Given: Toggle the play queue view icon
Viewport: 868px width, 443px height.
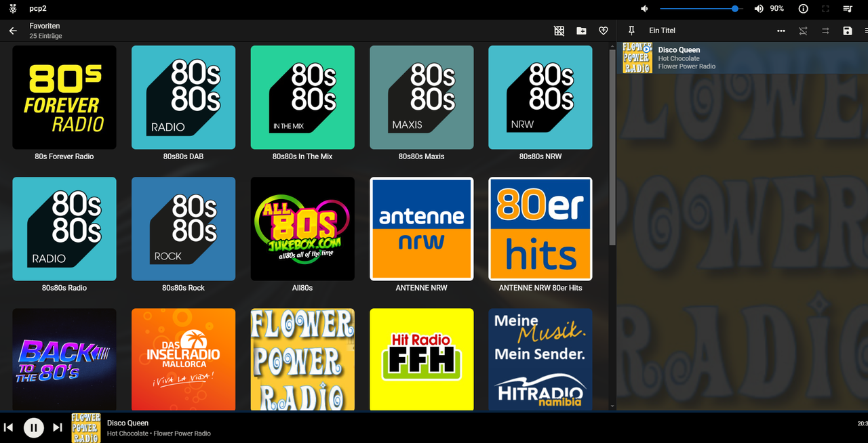Looking at the screenshot, I should [x=847, y=9].
